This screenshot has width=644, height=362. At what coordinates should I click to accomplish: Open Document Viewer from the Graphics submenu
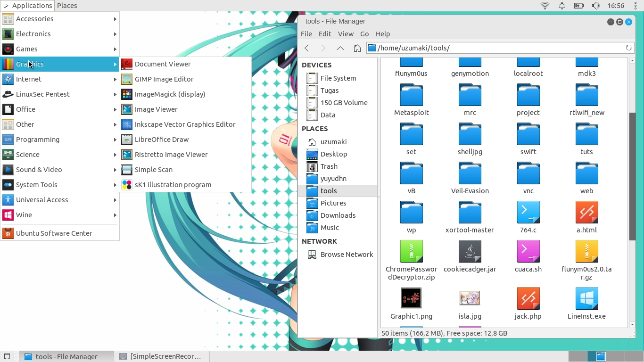185,64
